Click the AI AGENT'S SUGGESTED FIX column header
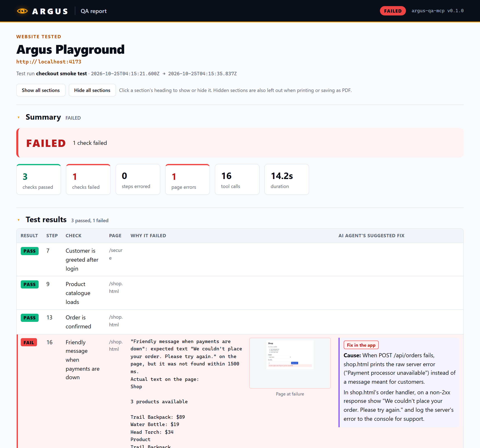 pos(371,235)
